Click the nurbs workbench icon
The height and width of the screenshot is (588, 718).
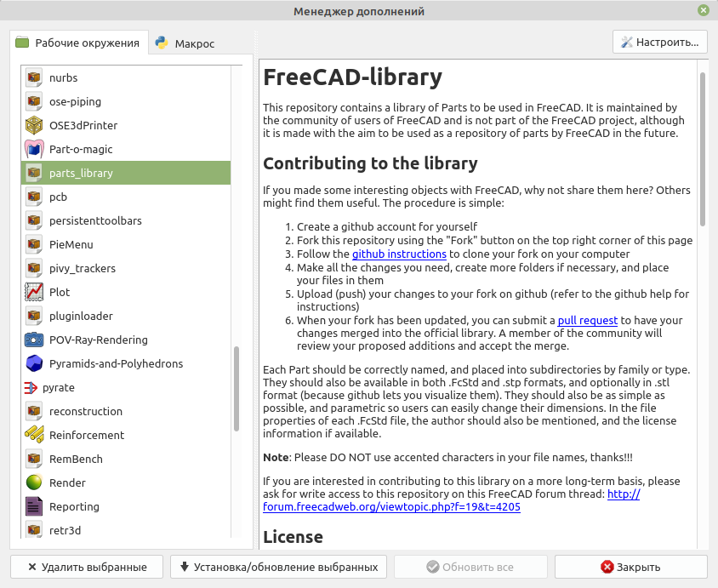(34, 77)
